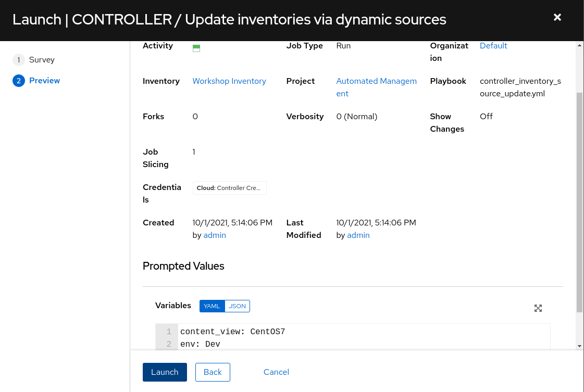
Task: Close the Launch dialog
Action: tap(557, 18)
